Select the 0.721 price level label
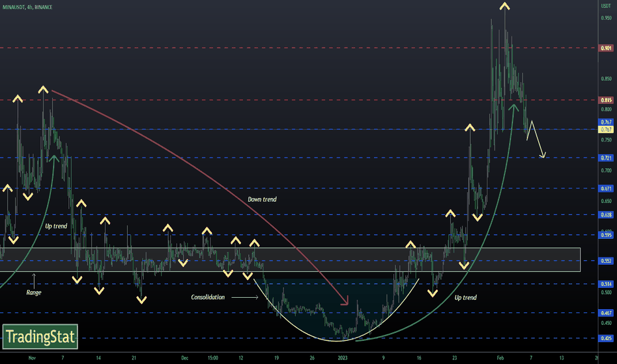617x364 pixels. coord(606,158)
